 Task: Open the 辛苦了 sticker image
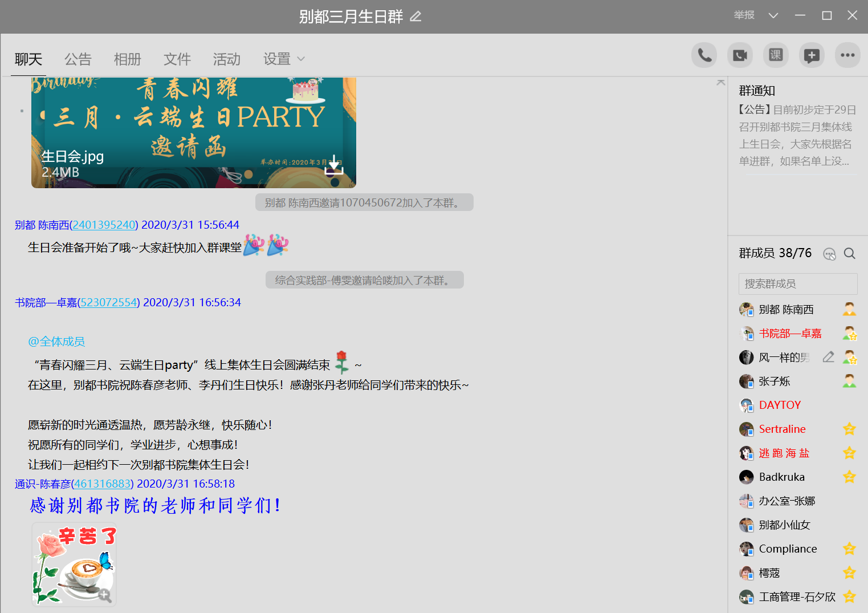74,565
